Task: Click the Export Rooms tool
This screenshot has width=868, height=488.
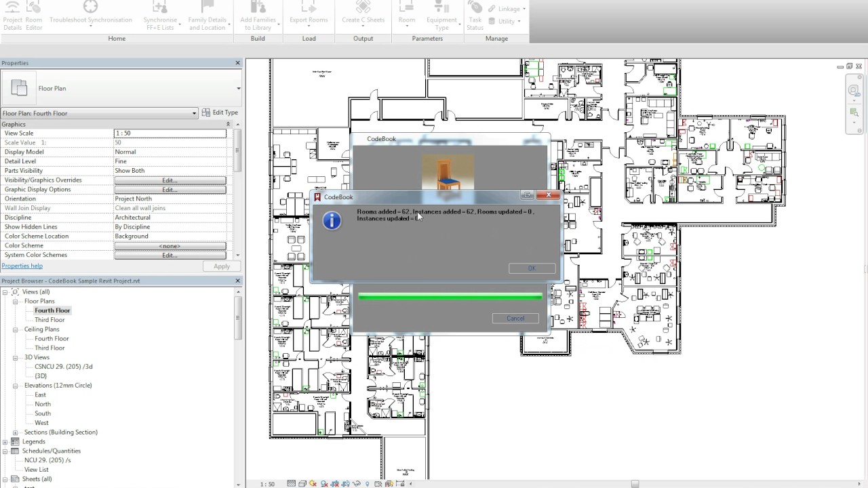Action: pos(309,14)
